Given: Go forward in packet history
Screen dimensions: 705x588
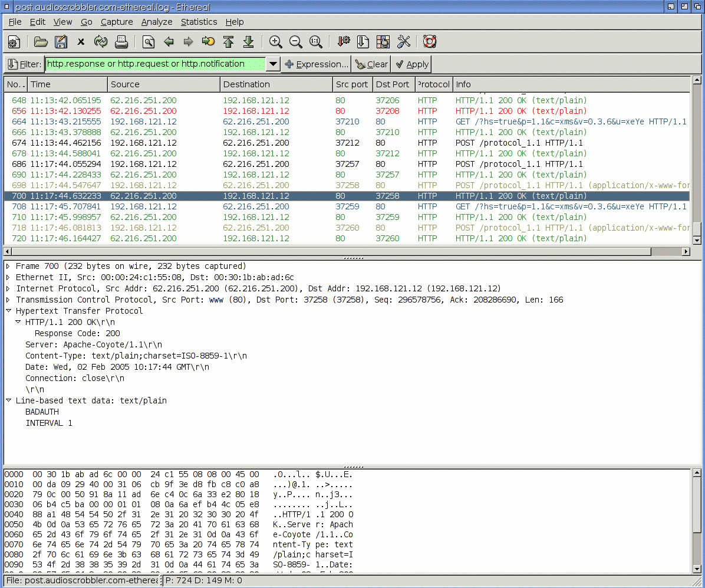Looking at the screenshot, I should click(x=189, y=42).
